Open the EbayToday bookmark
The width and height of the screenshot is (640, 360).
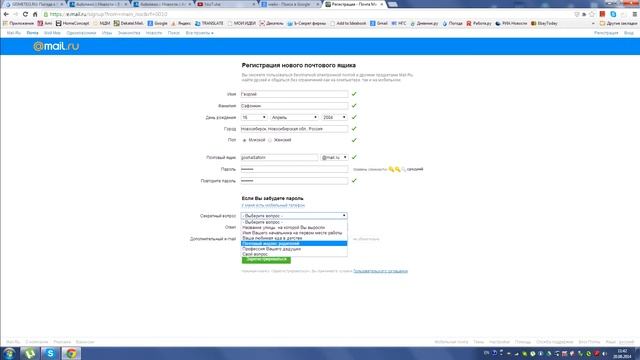point(544,24)
